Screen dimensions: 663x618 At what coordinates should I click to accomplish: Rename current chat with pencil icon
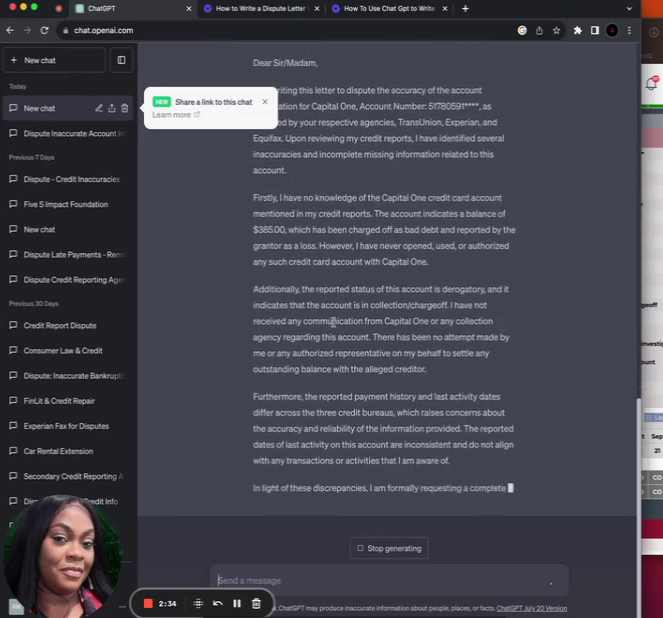click(98, 108)
